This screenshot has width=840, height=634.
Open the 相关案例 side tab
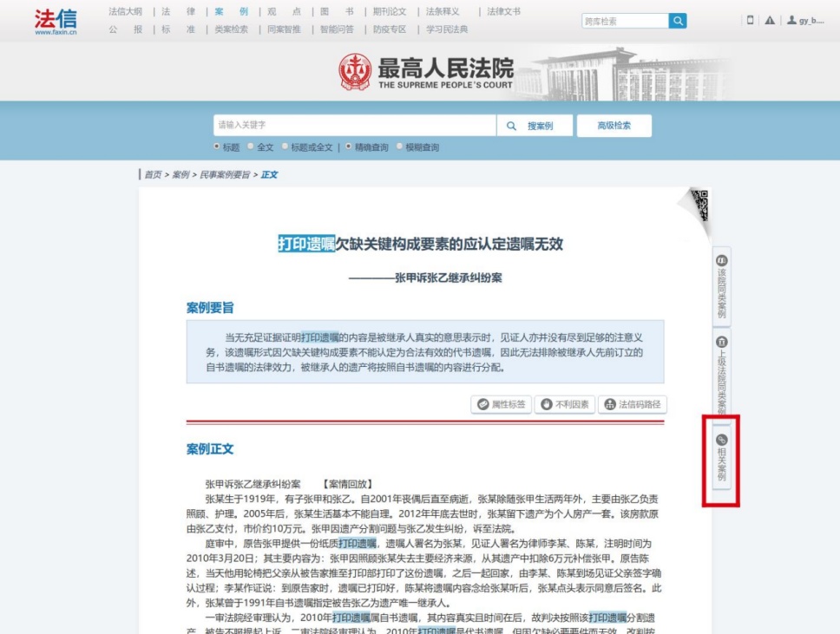click(x=722, y=458)
